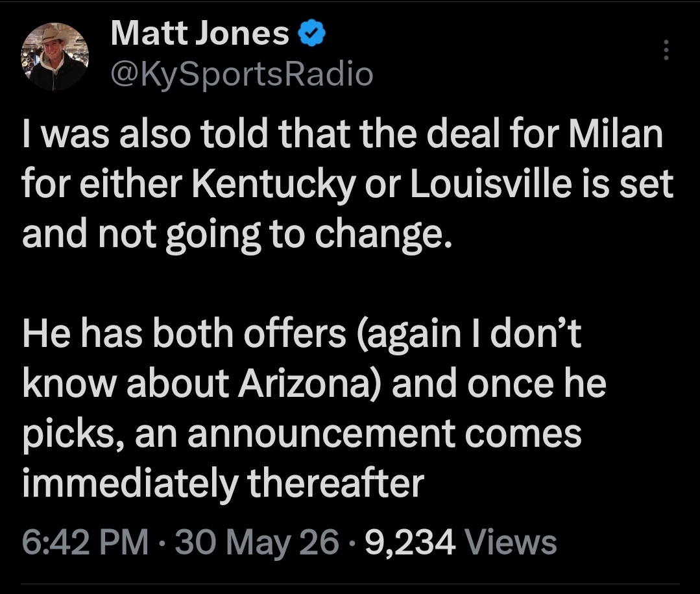Click the word Kentucky in the tweet

(274, 185)
